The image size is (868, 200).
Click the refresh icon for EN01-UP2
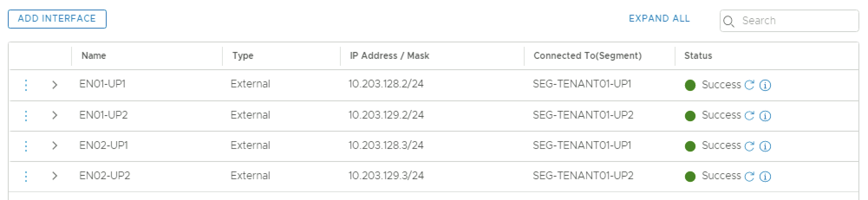749,116
